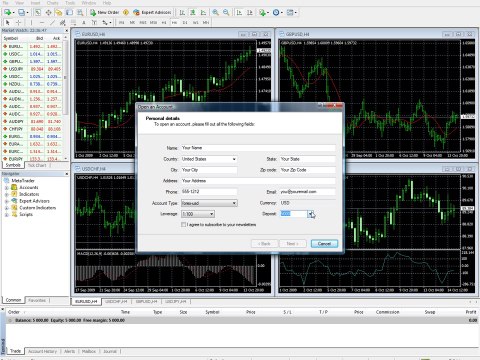The image size is (480, 360).
Task: Select the bar chart type icon
Action: point(182,12)
